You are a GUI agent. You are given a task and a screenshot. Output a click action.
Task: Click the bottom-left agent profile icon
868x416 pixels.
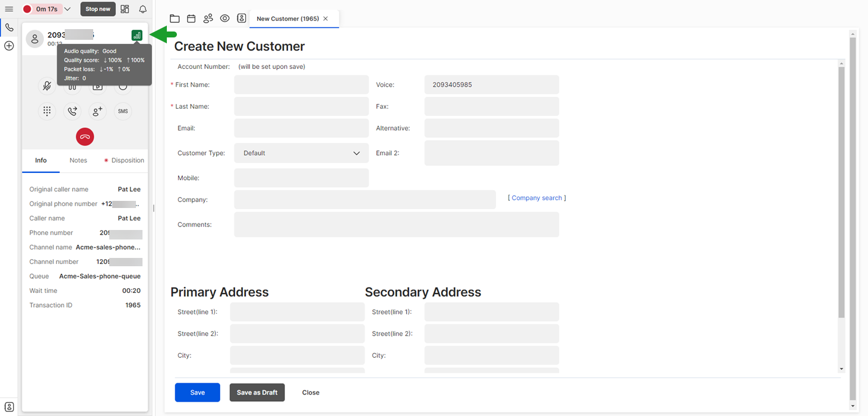click(9, 407)
